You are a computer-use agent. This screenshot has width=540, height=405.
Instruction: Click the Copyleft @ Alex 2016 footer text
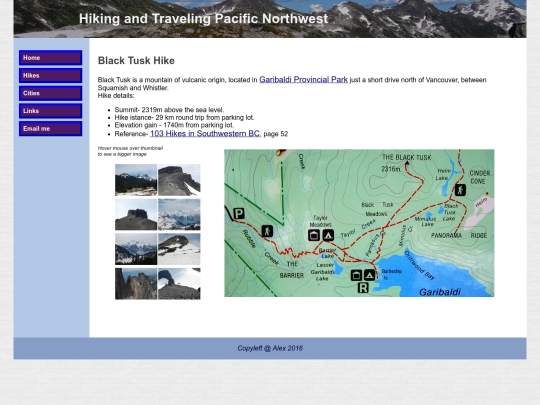point(270,348)
